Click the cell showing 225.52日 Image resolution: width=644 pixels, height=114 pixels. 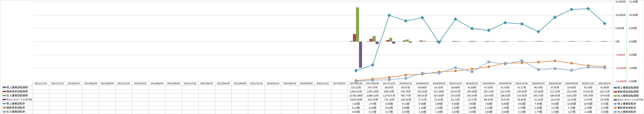(x=356, y=87)
